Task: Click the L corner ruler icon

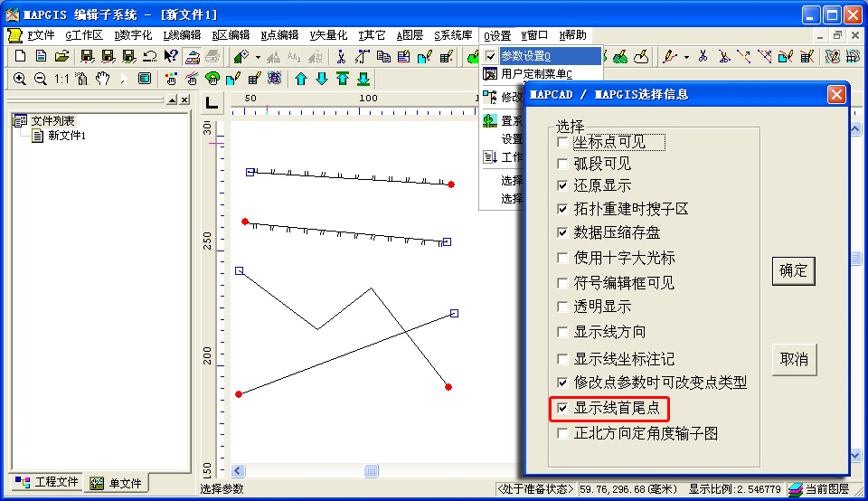Action: click(x=212, y=102)
